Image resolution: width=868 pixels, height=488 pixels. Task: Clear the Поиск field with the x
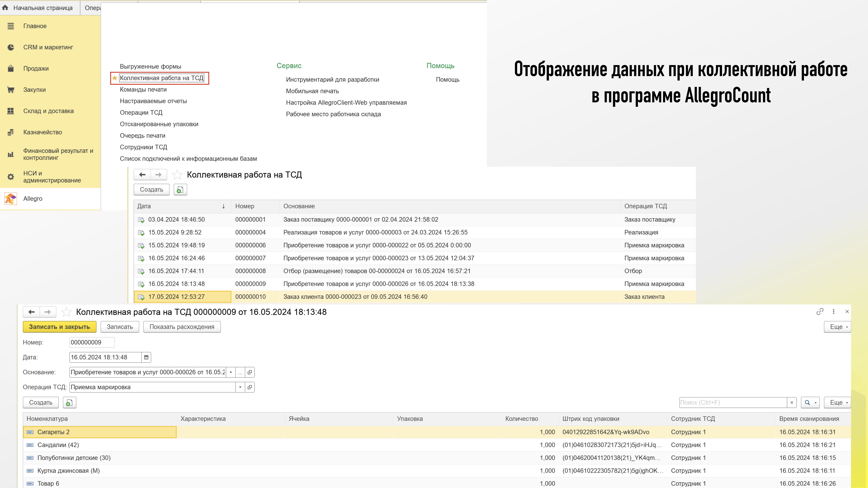click(x=792, y=402)
